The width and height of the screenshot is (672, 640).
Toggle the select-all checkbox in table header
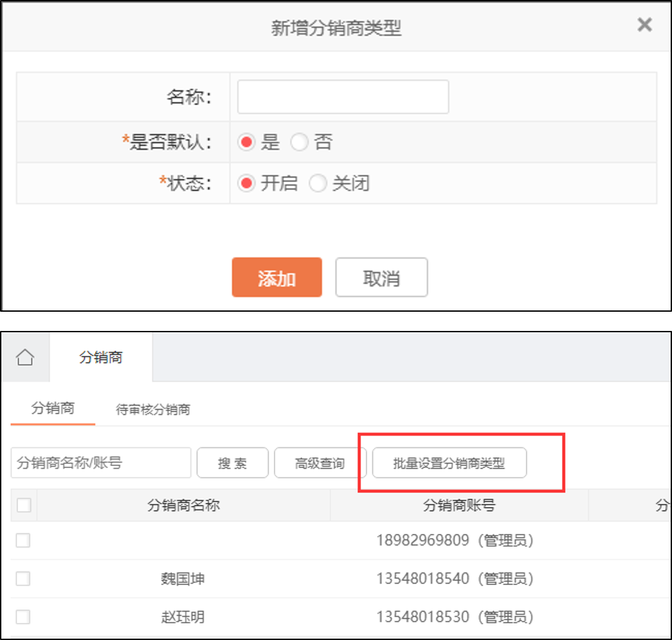24,506
